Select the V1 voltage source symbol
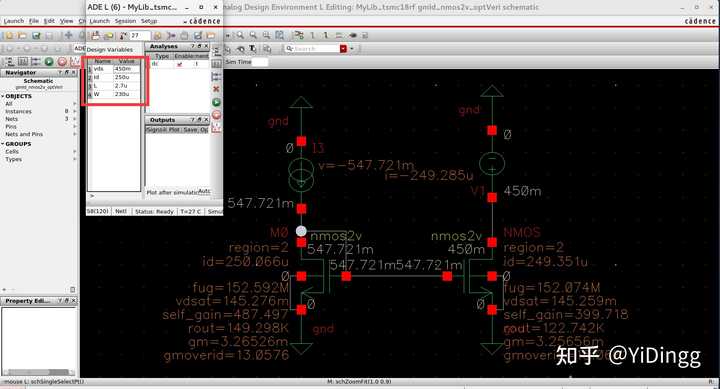720x389 pixels. [492, 164]
